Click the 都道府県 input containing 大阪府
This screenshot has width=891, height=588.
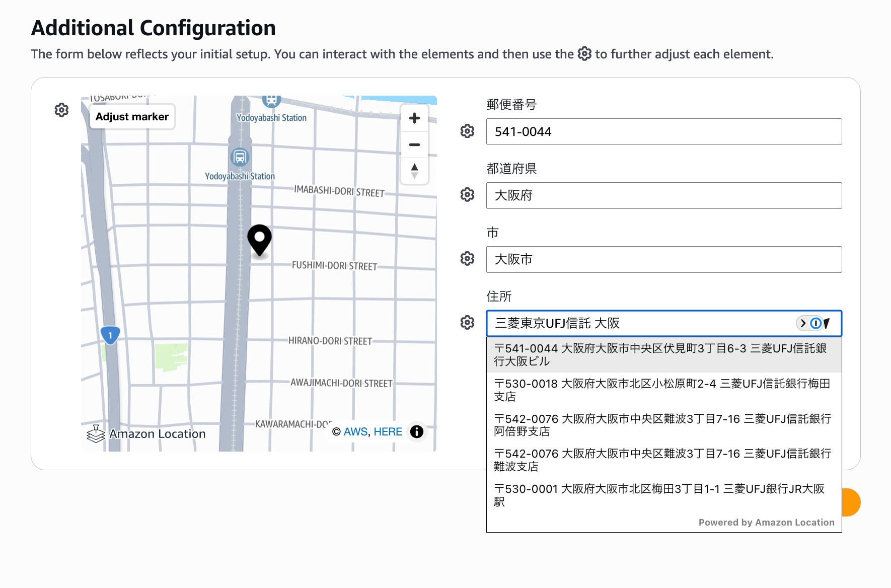[664, 195]
